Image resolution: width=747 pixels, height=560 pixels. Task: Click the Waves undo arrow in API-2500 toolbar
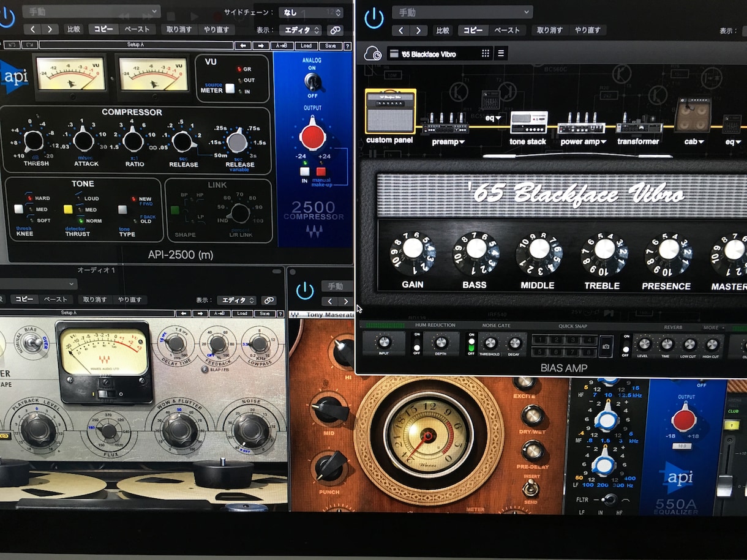12,45
